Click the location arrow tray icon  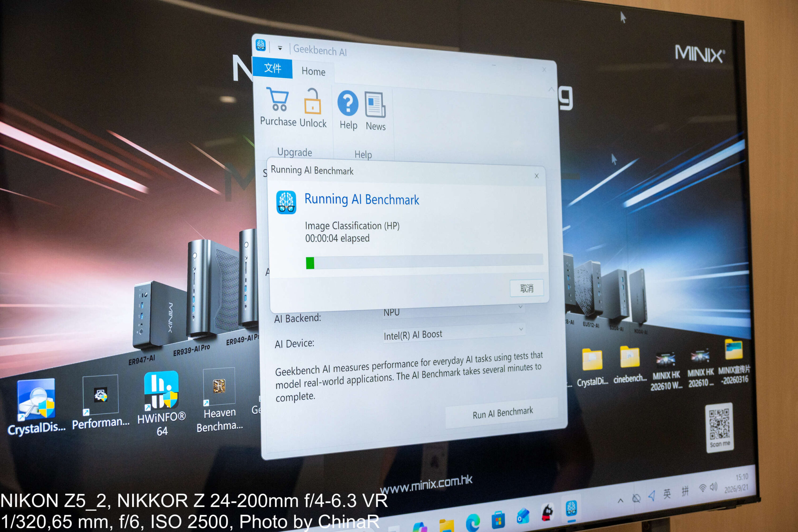651,496
